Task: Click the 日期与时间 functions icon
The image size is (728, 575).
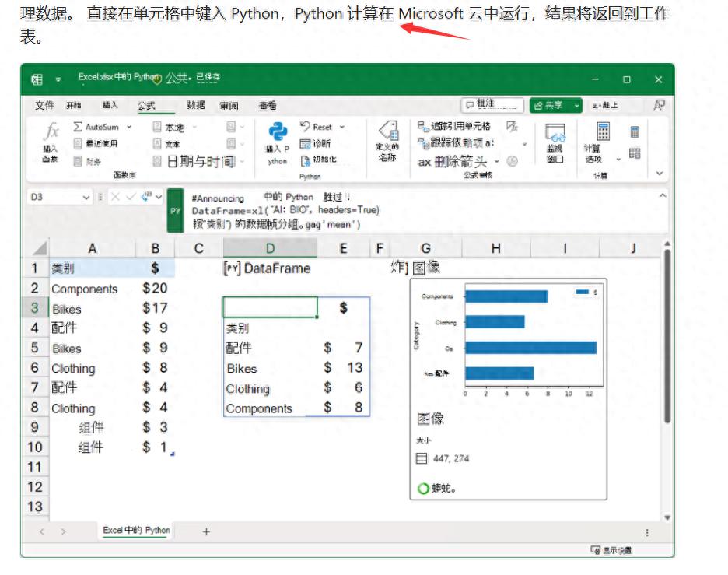Action: coord(157,161)
